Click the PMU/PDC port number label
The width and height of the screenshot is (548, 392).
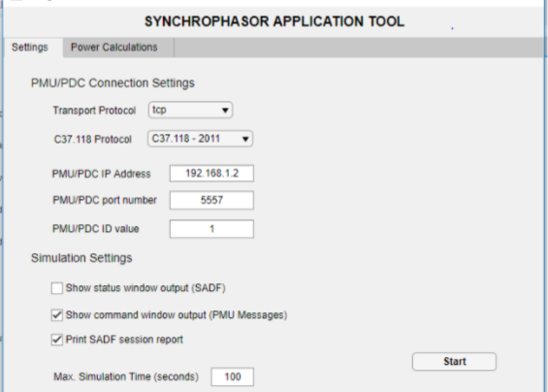click(105, 200)
